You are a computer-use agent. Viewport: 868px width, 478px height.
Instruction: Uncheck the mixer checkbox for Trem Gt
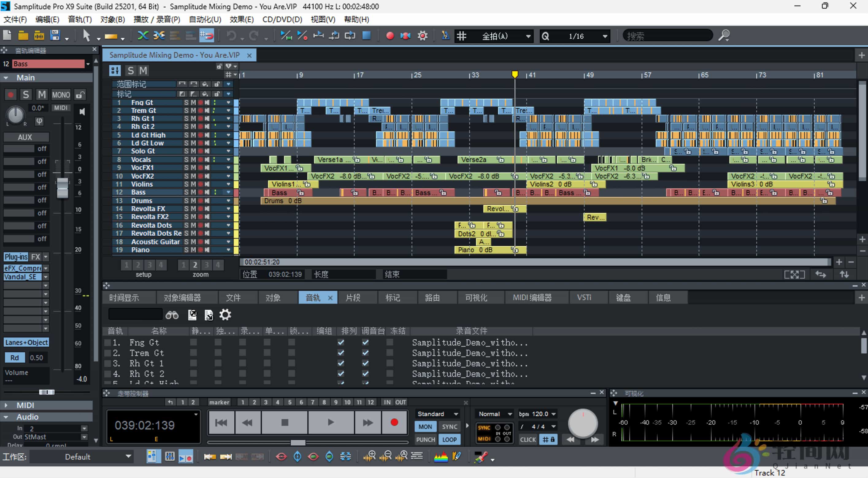click(x=366, y=353)
